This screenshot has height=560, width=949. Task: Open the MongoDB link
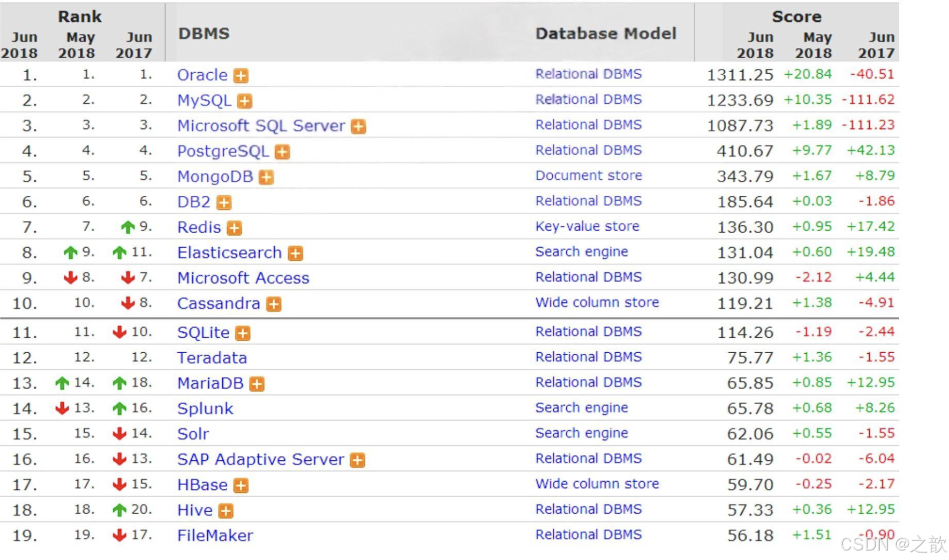pyautogui.click(x=215, y=177)
